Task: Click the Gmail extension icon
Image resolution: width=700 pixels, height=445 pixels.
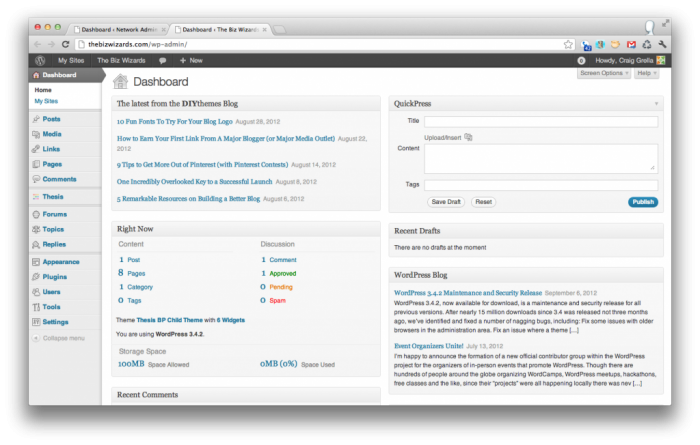Action: click(631, 44)
